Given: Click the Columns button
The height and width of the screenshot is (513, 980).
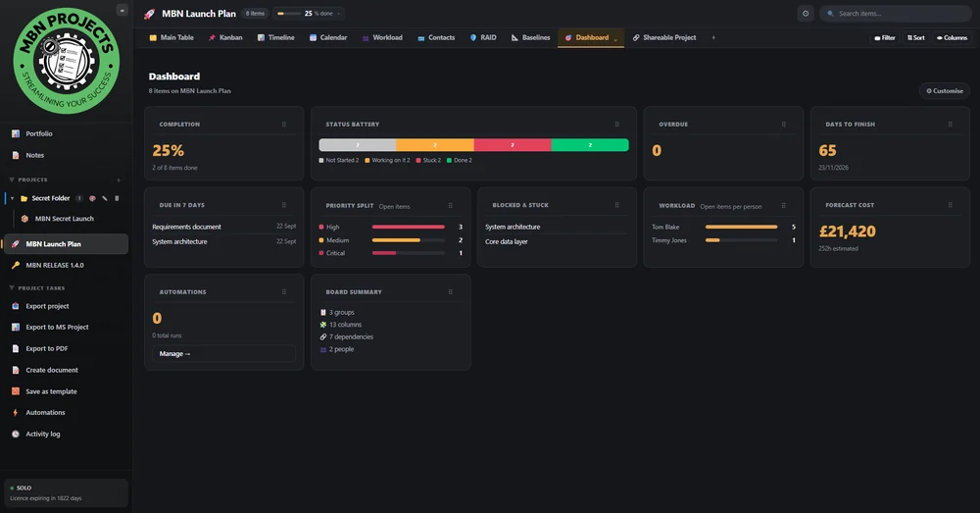Looking at the screenshot, I should coord(952,37).
